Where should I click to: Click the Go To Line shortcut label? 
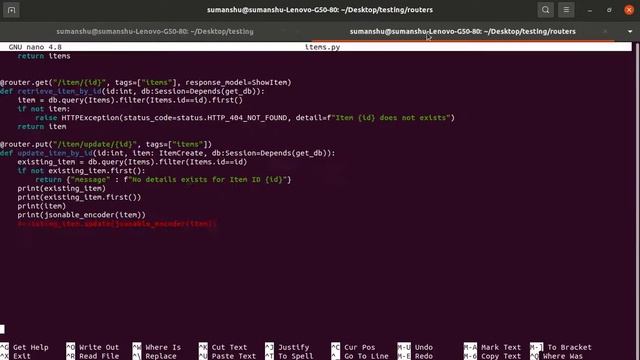tap(366, 356)
